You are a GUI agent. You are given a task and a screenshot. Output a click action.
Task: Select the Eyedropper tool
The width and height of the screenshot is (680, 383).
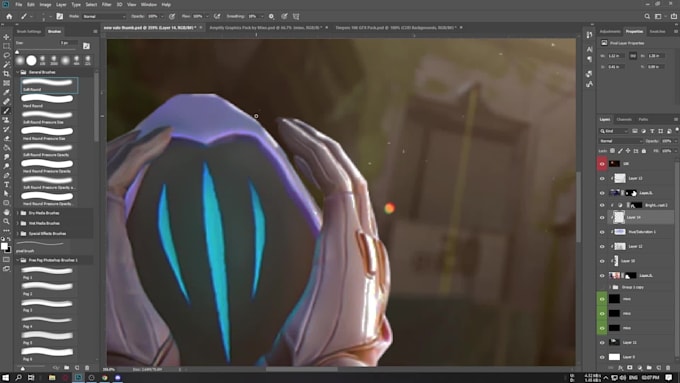(6, 92)
